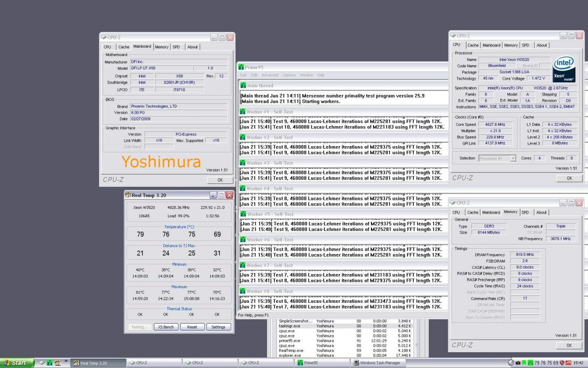Click the Model DFI LP UT X58 field
The image size is (588, 368).
click(161, 68)
